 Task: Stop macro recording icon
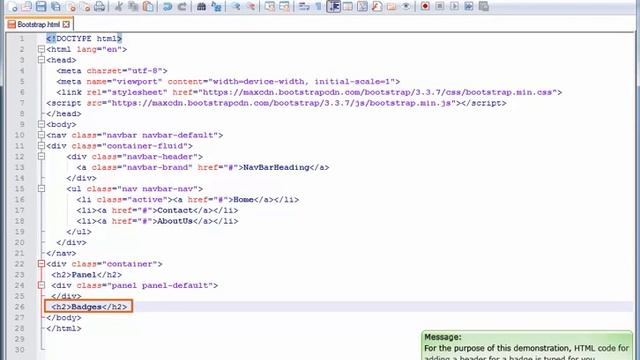[440, 6]
